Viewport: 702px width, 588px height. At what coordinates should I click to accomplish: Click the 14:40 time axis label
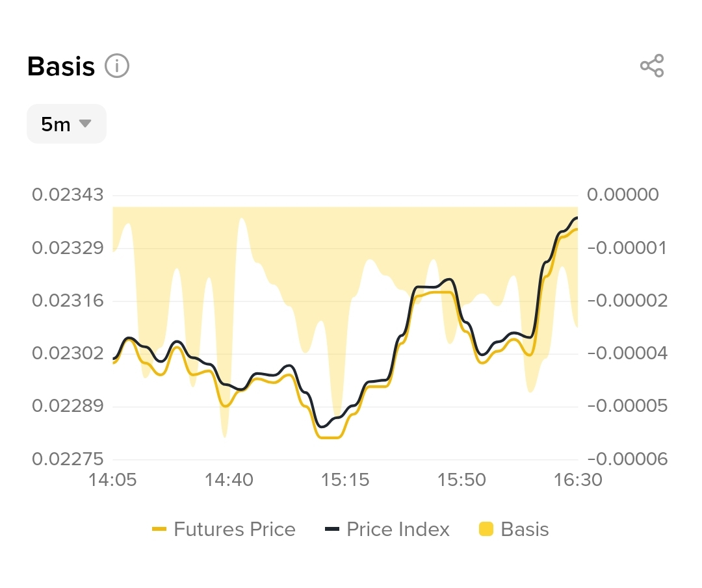229,480
